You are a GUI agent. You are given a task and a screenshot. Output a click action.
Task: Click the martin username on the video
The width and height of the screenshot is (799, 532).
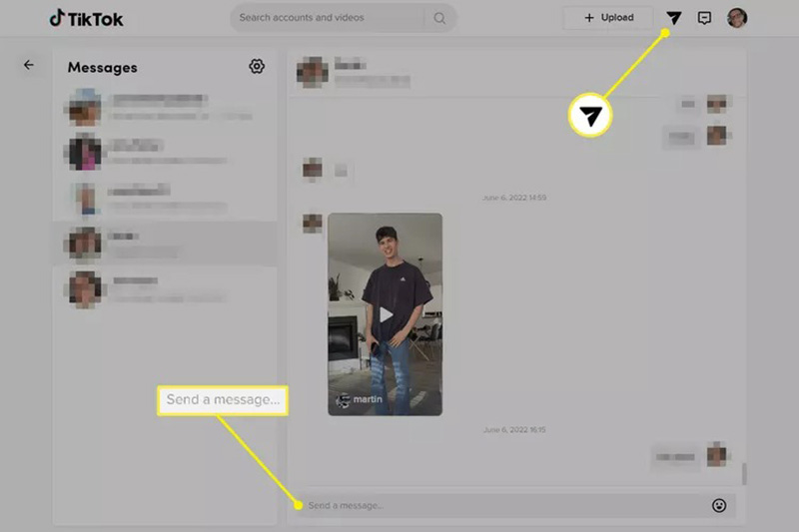coord(368,399)
